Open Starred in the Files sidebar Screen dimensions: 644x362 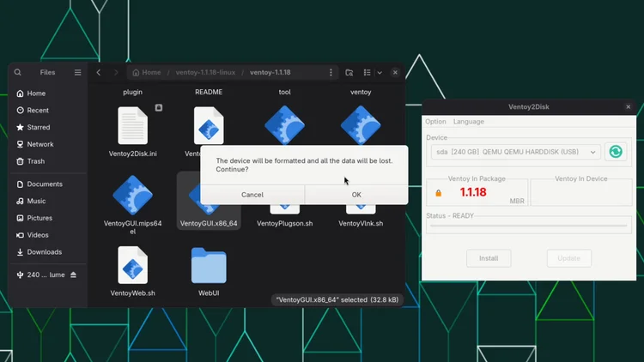(47, 127)
